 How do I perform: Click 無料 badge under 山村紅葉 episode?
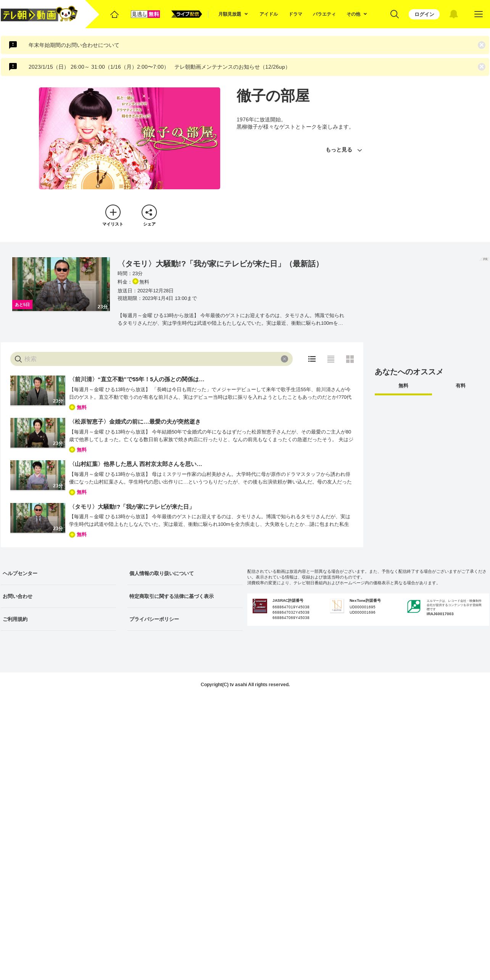(x=78, y=492)
